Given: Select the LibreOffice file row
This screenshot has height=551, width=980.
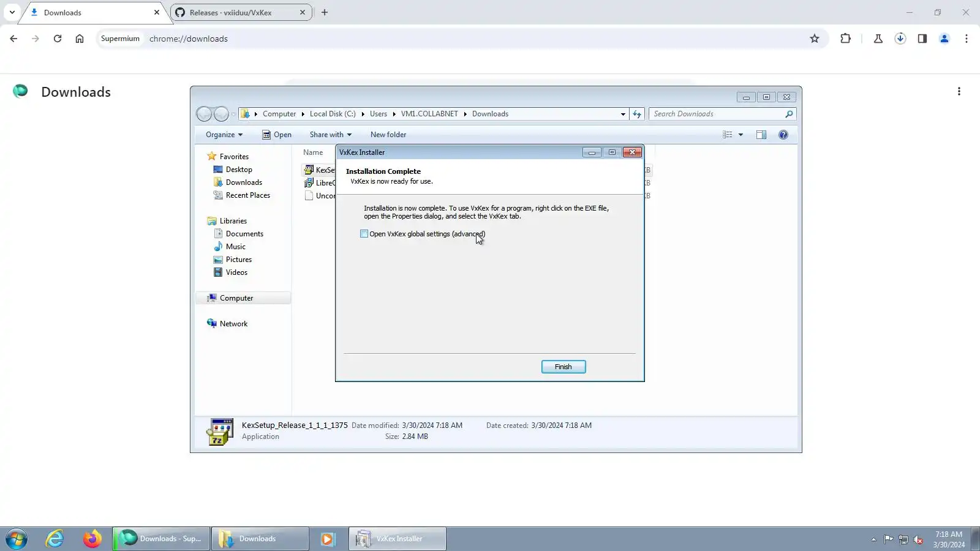Looking at the screenshot, I should click(320, 183).
